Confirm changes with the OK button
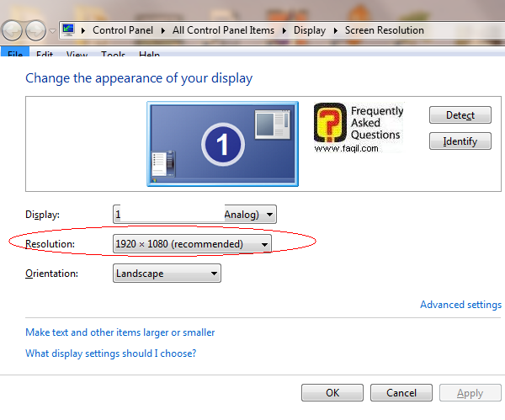 tap(332, 393)
